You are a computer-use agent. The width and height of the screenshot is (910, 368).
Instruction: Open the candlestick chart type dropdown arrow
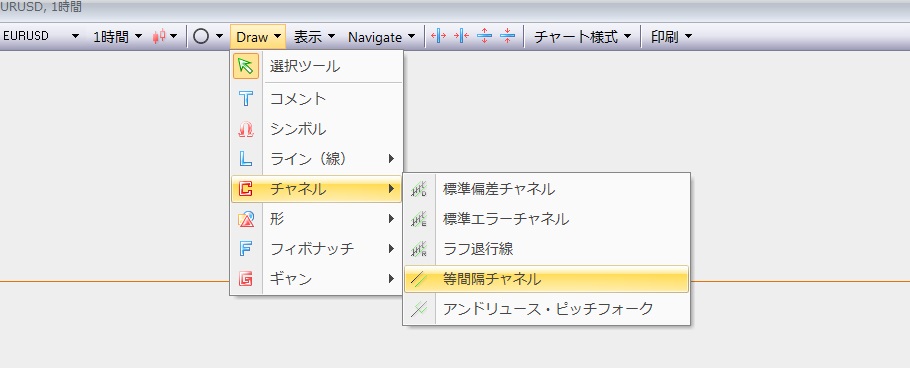point(173,37)
